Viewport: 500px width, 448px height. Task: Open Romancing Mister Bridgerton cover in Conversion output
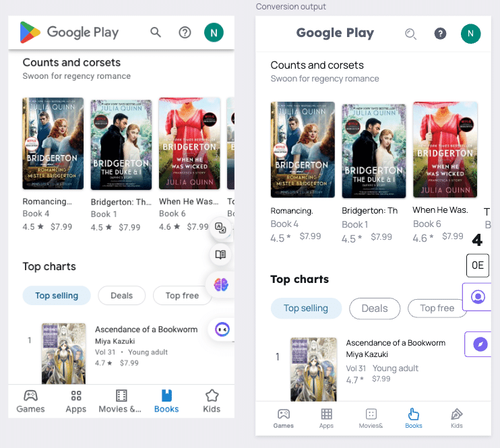(x=303, y=150)
